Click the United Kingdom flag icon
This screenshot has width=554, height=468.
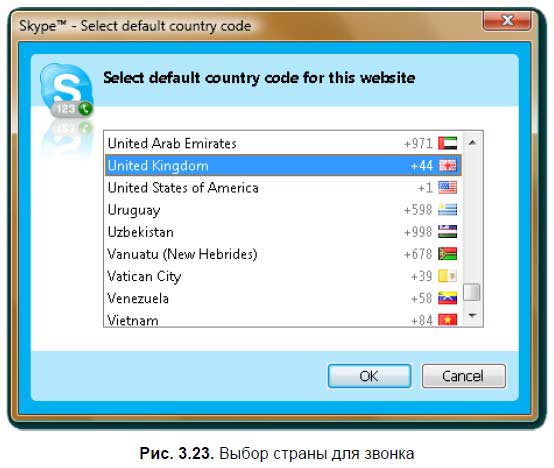(447, 165)
